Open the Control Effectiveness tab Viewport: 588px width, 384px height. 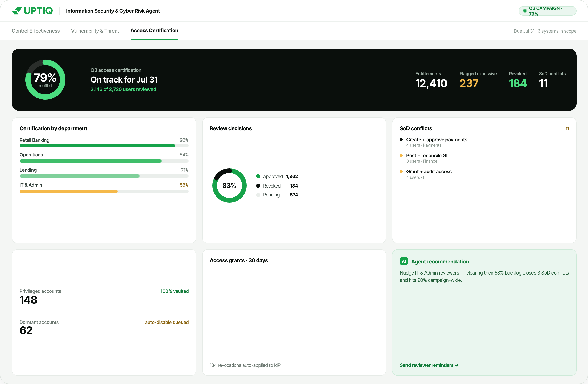(x=36, y=31)
